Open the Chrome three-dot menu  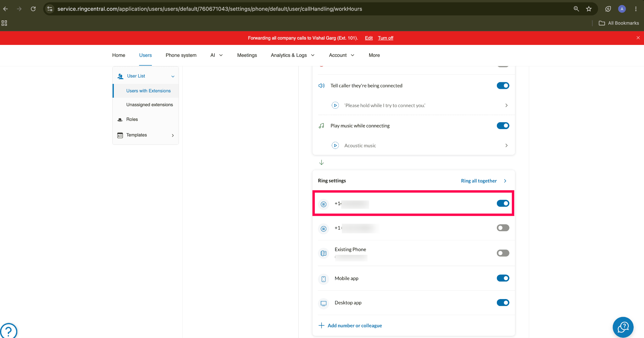636,9
